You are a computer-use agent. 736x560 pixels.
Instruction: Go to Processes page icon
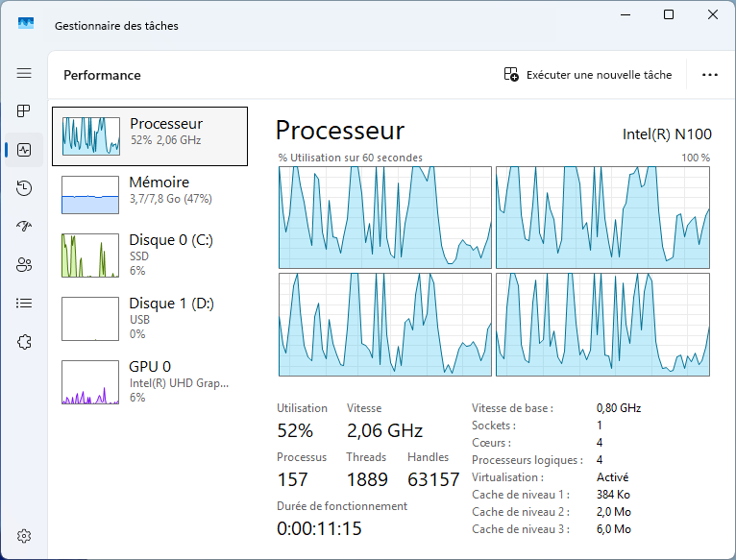click(23, 111)
